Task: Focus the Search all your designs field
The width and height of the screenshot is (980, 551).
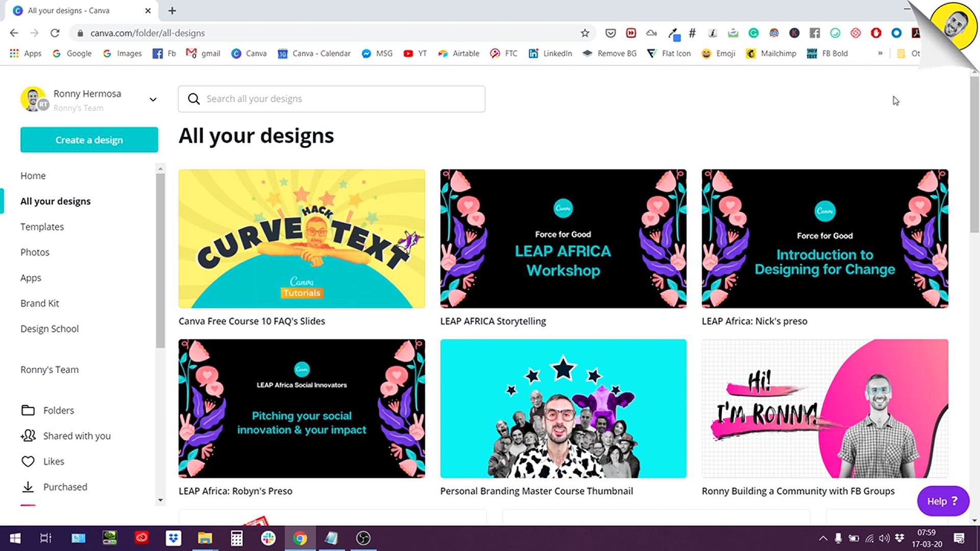Action: 332,99
